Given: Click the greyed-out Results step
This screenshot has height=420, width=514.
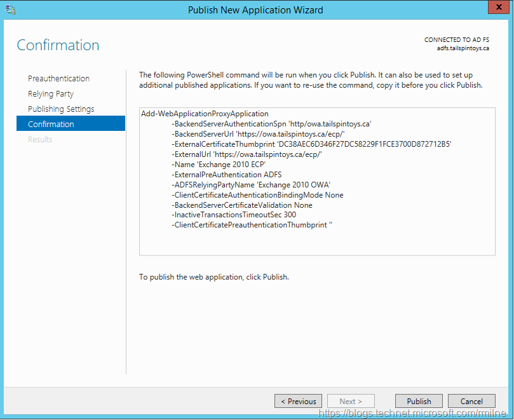Looking at the screenshot, I should 40,139.
